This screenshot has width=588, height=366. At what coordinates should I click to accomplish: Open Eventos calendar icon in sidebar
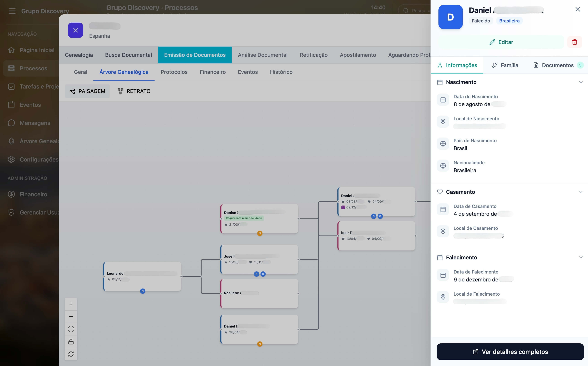point(11,105)
